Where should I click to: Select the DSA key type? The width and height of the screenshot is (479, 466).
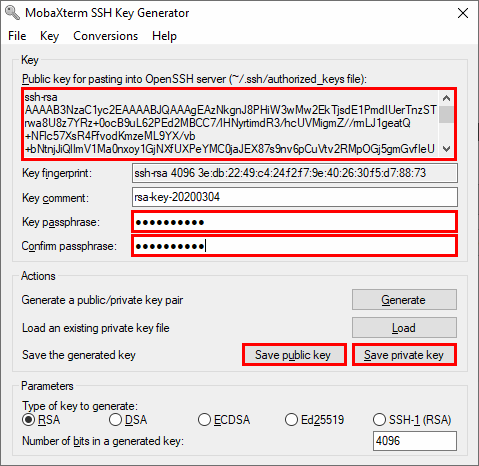point(128,420)
